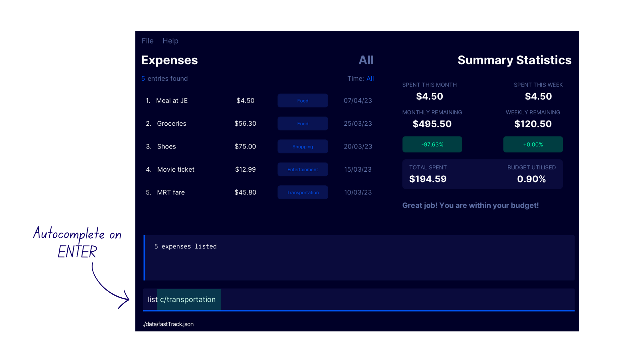This screenshot has height=362, width=644.
Task: Click the $75.00 amount
Action: click(245, 146)
